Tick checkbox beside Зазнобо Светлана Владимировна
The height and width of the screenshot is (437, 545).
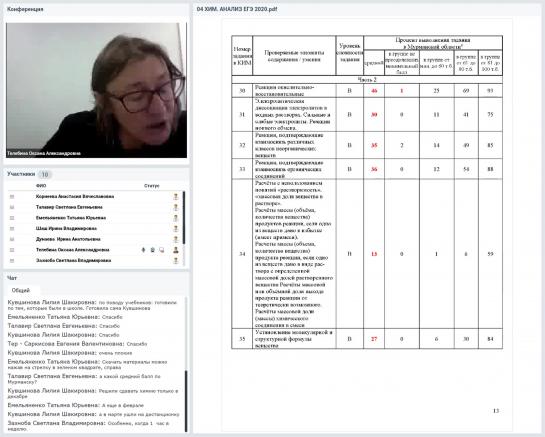click(12, 260)
